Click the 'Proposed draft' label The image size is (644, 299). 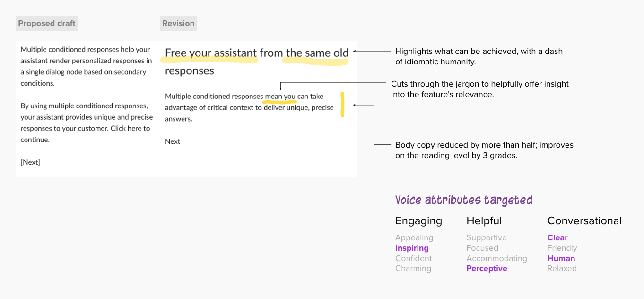(47, 23)
